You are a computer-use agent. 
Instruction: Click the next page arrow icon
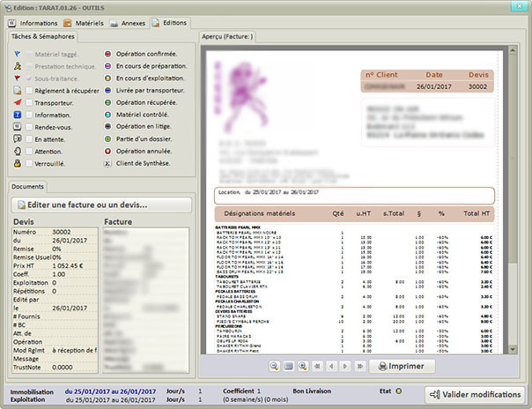point(345,366)
